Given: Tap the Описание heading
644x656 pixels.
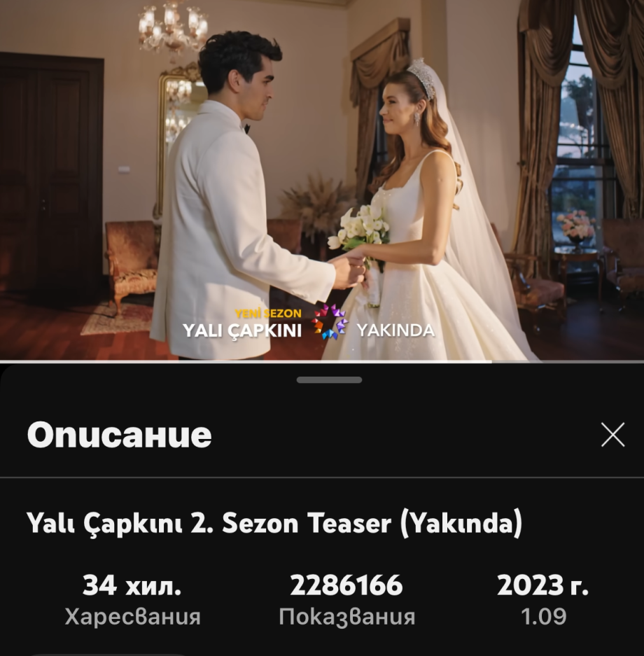Looking at the screenshot, I should point(120,435).
